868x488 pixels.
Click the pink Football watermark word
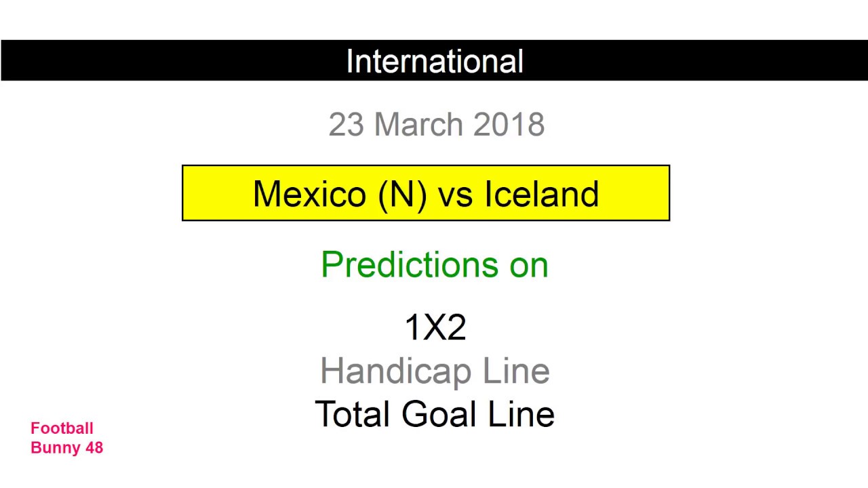click(62, 428)
